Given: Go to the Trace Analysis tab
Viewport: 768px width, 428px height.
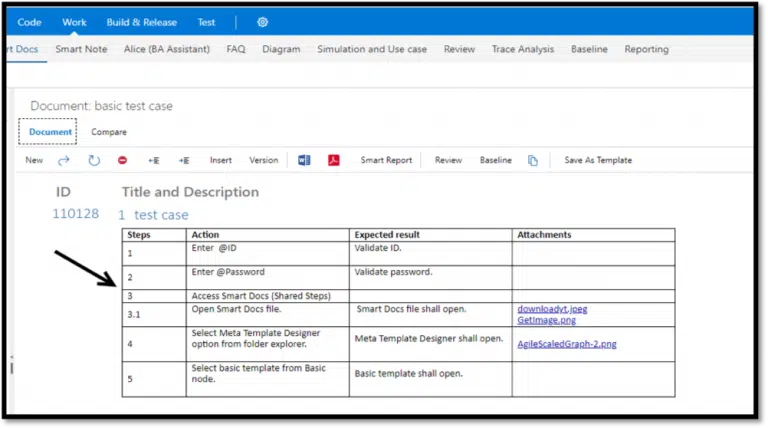Looking at the screenshot, I should tap(524, 49).
